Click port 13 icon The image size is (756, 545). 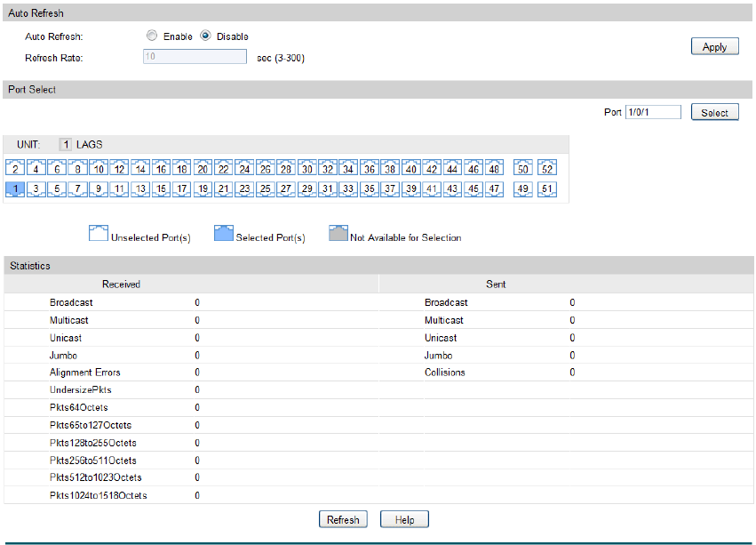click(140, 188)
